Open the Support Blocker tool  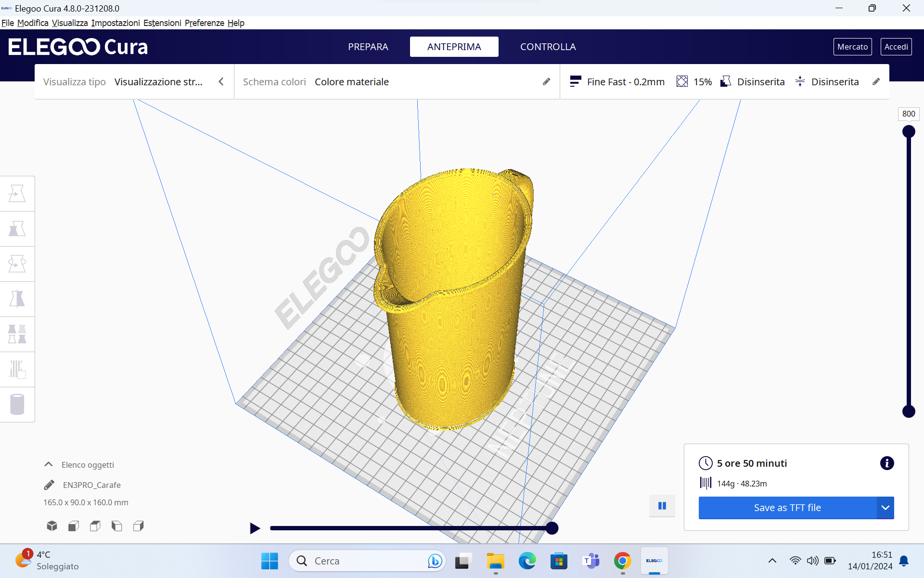17,369
